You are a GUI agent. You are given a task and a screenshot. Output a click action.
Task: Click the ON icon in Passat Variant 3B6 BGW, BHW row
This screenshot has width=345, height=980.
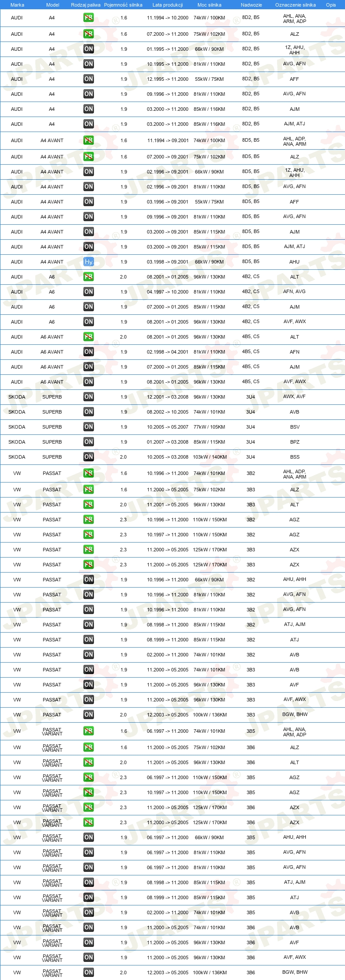tap(89, 972)
